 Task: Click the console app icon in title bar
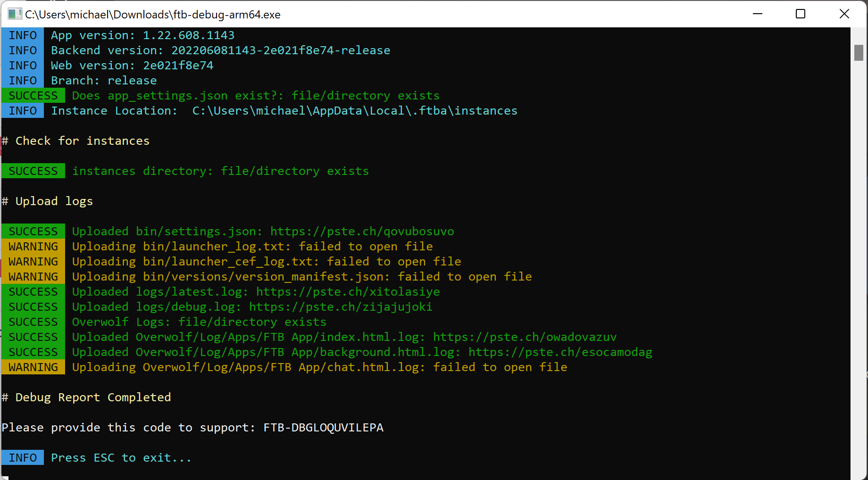(x=15, y=14)
